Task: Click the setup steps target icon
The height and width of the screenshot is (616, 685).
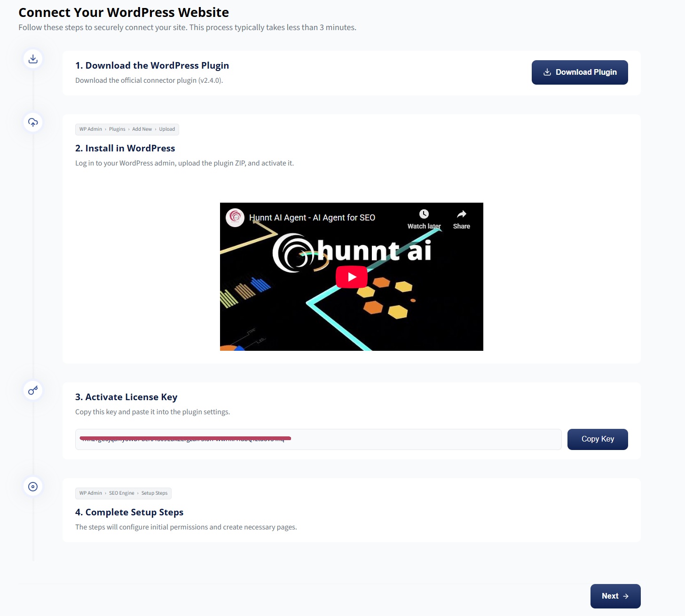Action: click(33, 487)
